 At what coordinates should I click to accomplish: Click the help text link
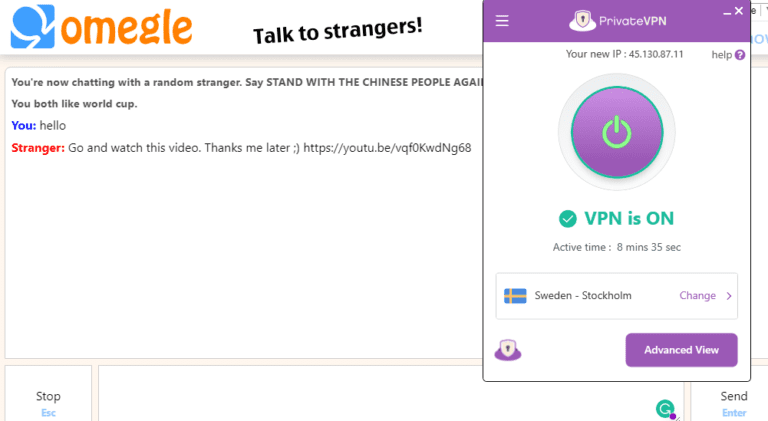pyautogui.click(x=721, y=55)
